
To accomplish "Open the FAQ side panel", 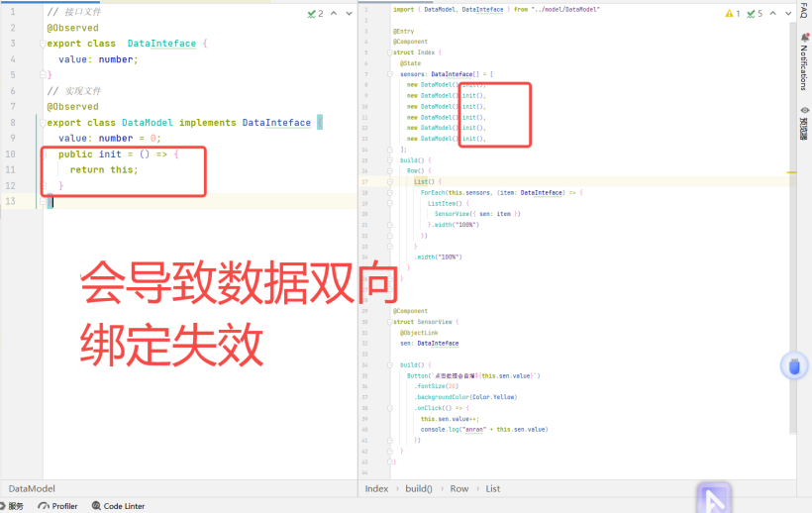I will pos(804,10).
